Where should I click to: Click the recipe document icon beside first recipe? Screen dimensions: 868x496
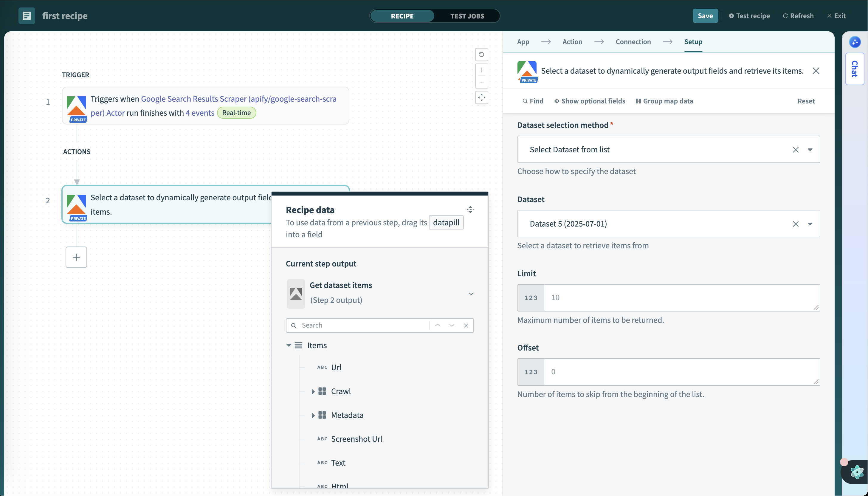tap(26, 16)
